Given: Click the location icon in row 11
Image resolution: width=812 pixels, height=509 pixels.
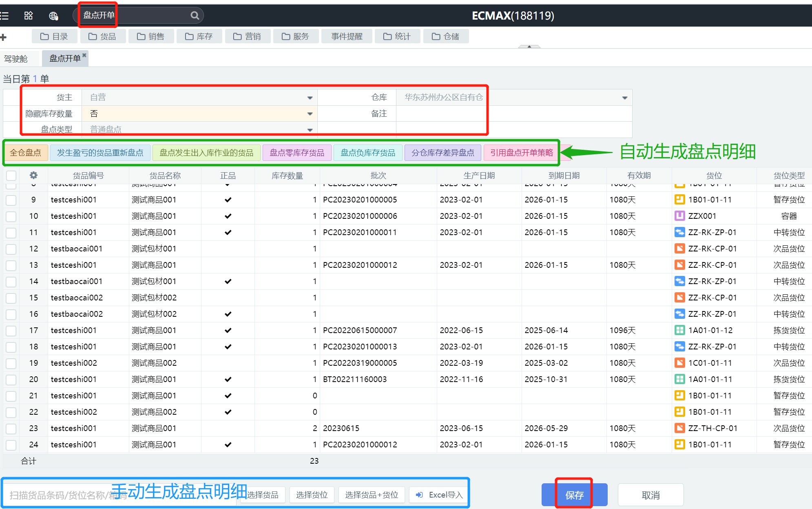Looking at the screenshot, I should coord(679,232).
